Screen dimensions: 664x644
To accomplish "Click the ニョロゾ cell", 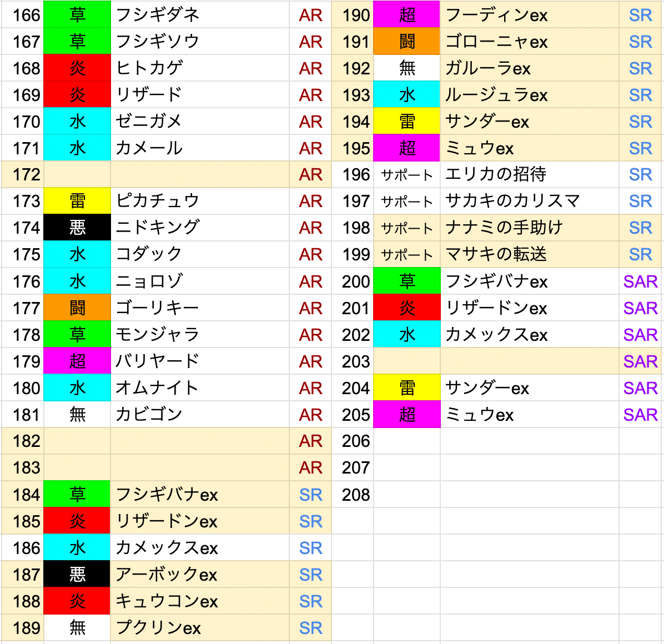I will point(200,281).
